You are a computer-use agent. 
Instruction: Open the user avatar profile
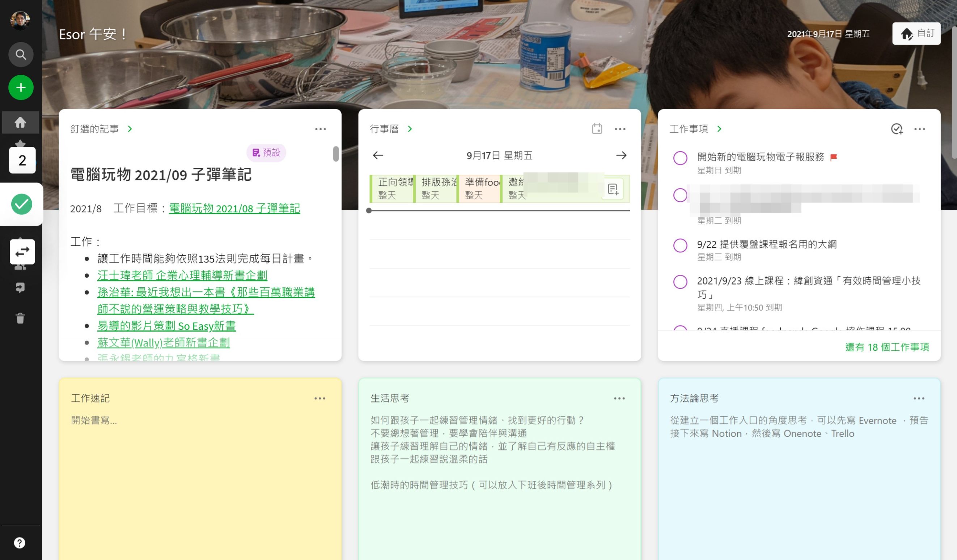click(x=20, y=21)
